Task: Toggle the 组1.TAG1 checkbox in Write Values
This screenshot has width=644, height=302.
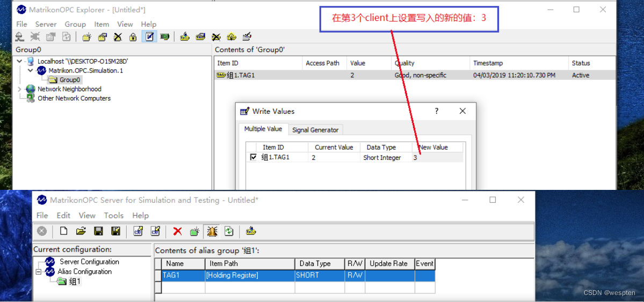Action: (254, 157)
